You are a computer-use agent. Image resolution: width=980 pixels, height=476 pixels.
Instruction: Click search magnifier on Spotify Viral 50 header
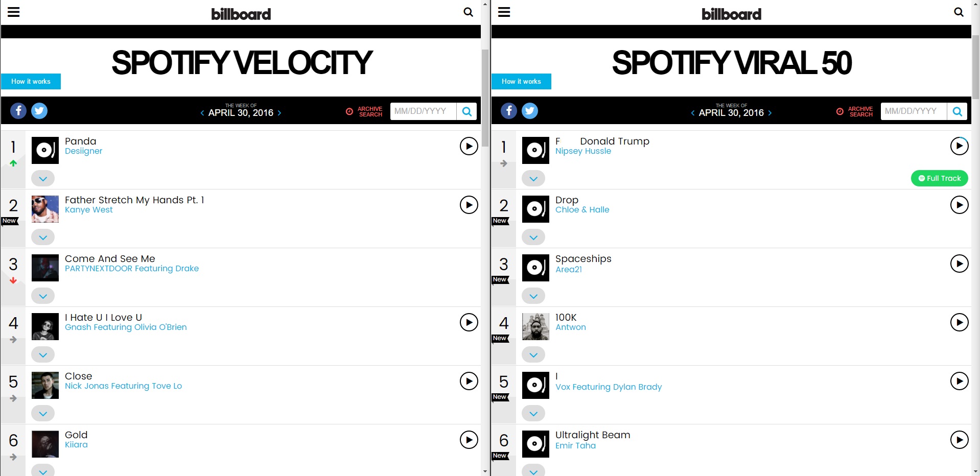tap(959, 12)
